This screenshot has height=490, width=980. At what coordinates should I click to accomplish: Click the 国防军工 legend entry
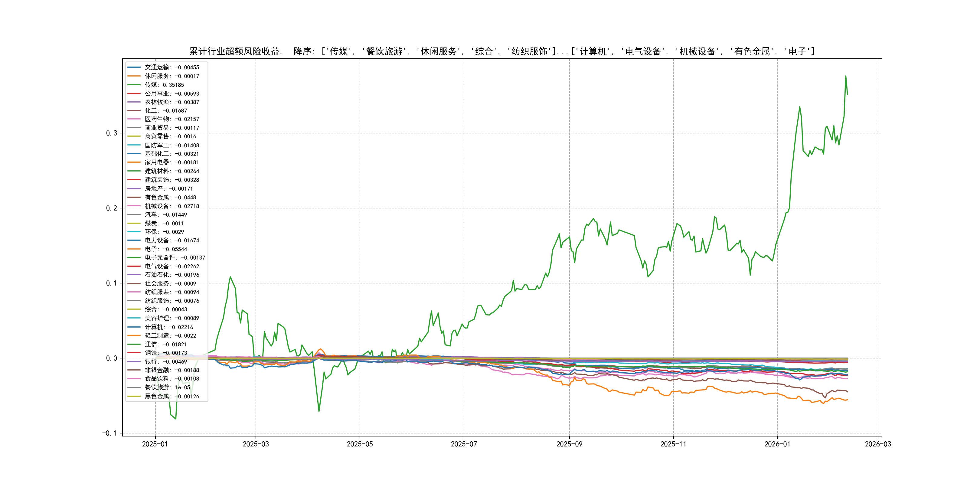pyautogui.click(x=171, y=145)
